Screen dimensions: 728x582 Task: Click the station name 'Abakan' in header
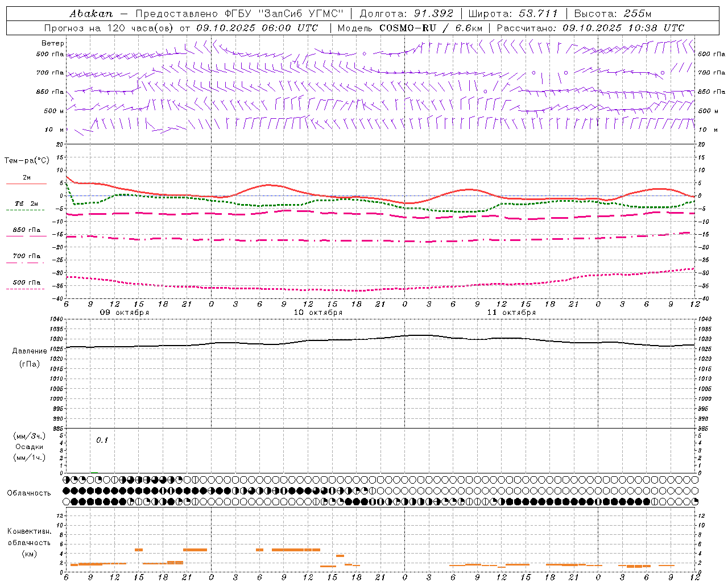pyautogui.click(x=92, y=14)
